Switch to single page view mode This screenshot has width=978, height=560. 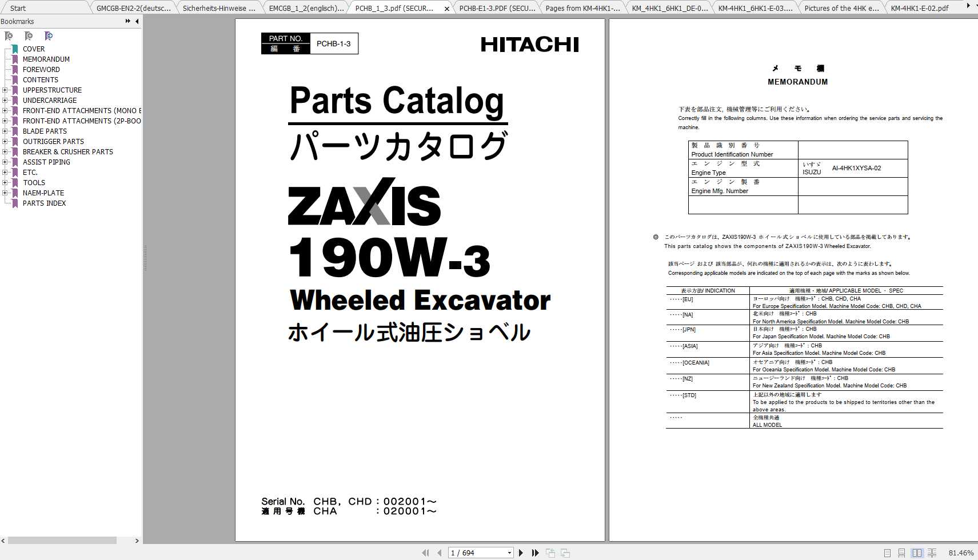click(x=888, y=553)
